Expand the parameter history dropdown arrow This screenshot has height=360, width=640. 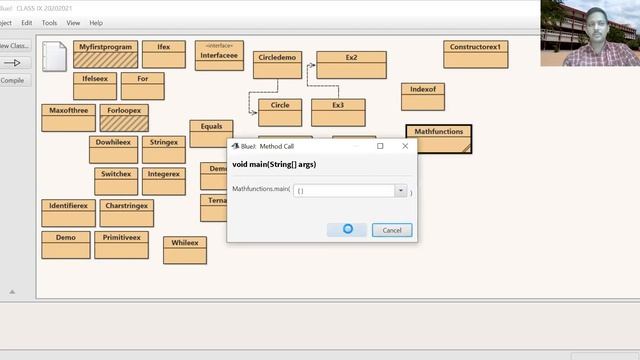tap(401, 191)
